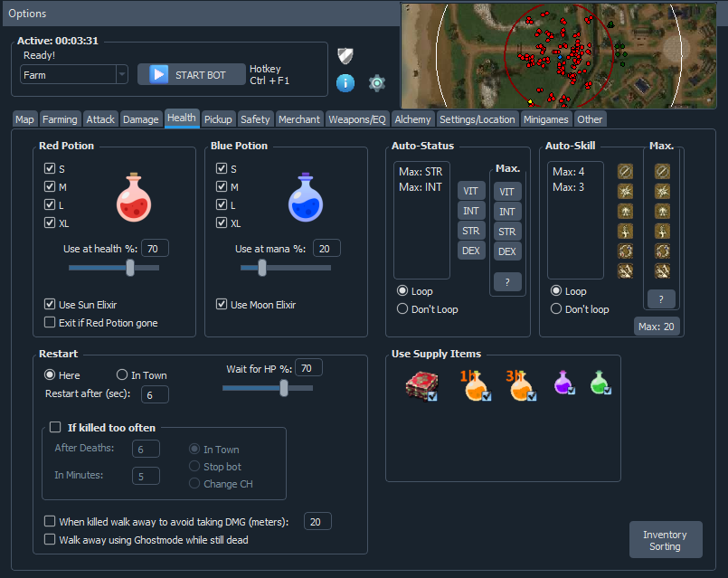
Task: Open Inventory Sorting
Action: coord(666,540)
